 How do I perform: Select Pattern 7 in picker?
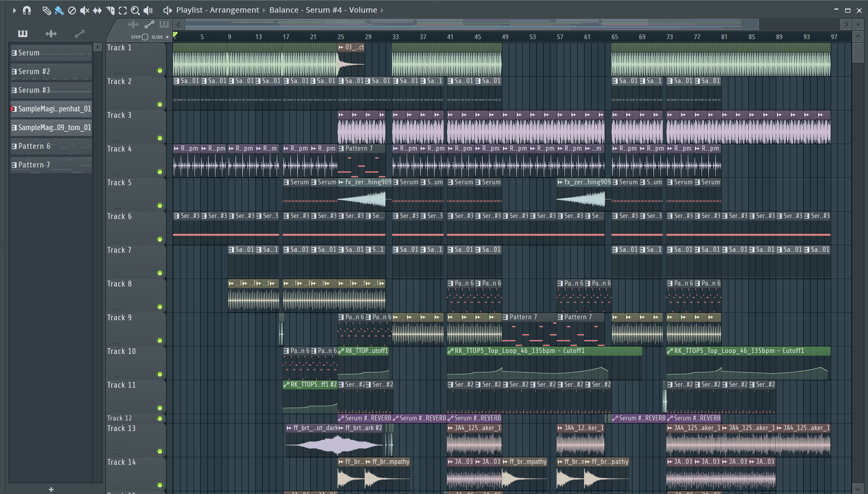click(51, 165)
